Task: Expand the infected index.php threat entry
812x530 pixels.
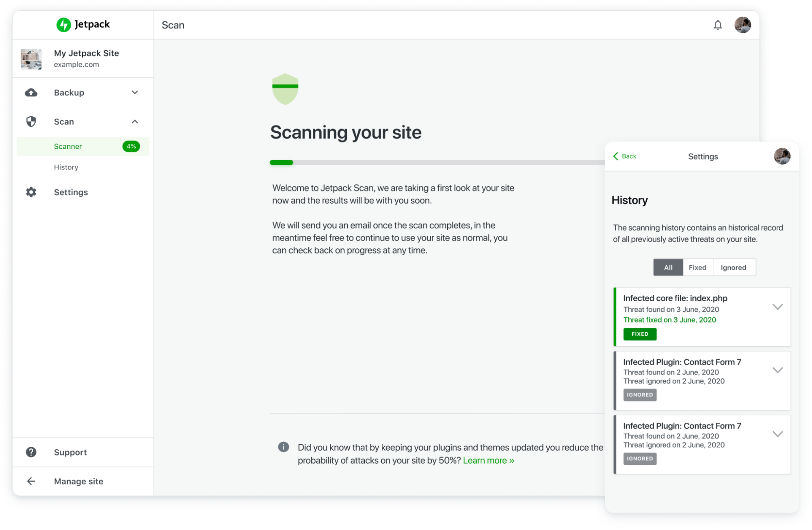Action: pyautogui.click(x=779, y=306)
